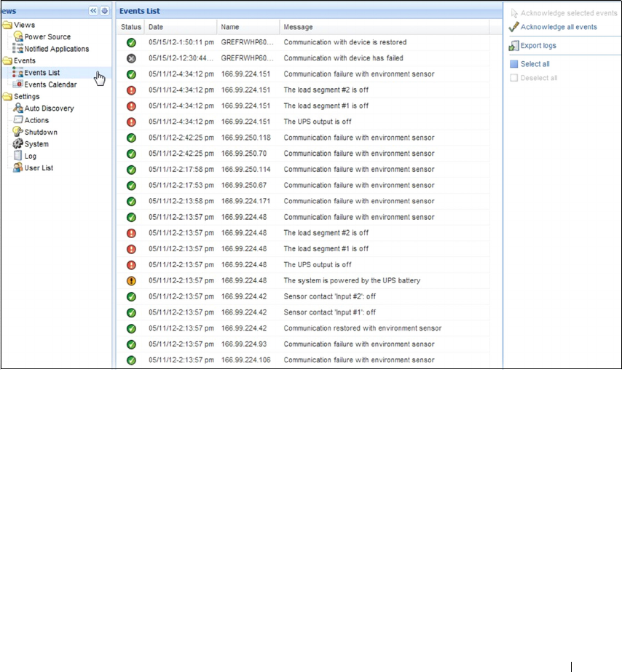Select message 'Communication with device has failed'

tap(343, 58)
